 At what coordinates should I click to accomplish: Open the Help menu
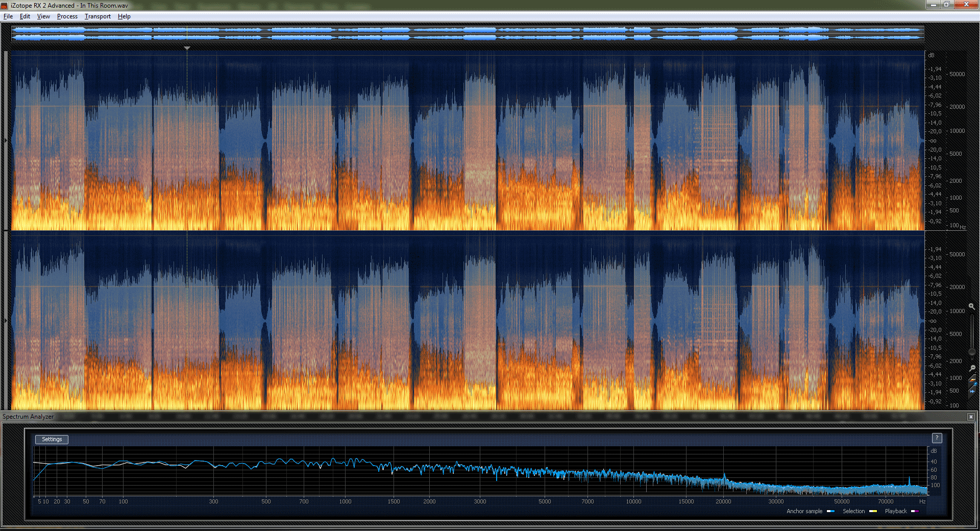[124, 16]
